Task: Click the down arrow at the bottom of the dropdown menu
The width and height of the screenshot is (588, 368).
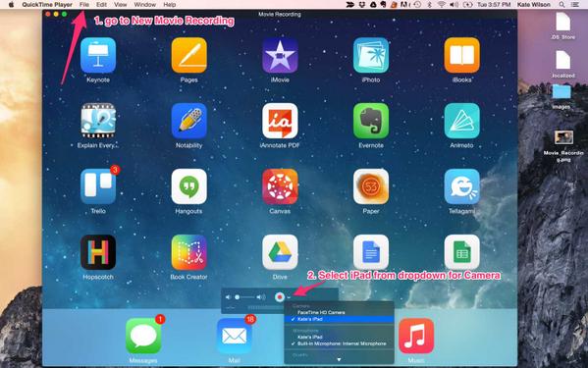Action: point(339,359)
